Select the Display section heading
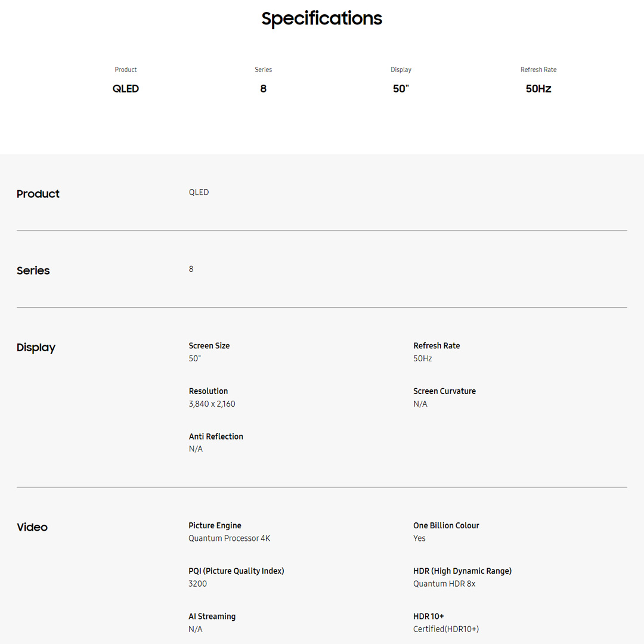This screenshot has height=644, width=644. 36,348
